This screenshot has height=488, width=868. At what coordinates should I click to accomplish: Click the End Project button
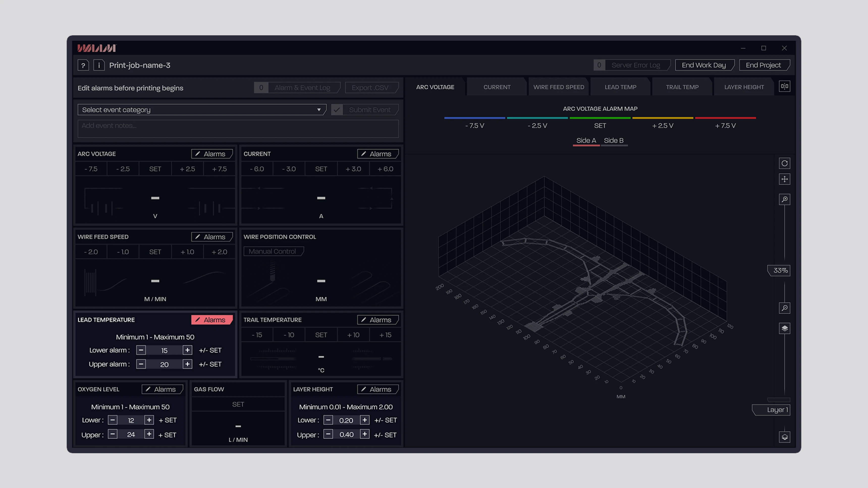coord(763,65)
